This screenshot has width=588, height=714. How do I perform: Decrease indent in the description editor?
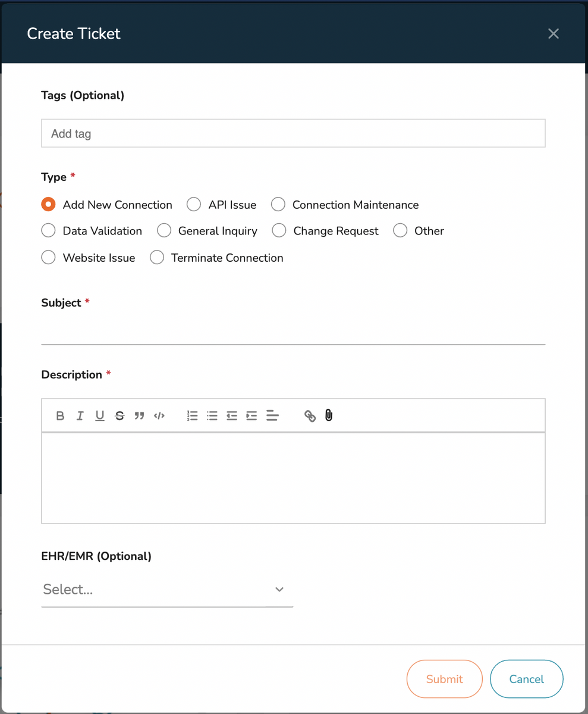point(231,415)
